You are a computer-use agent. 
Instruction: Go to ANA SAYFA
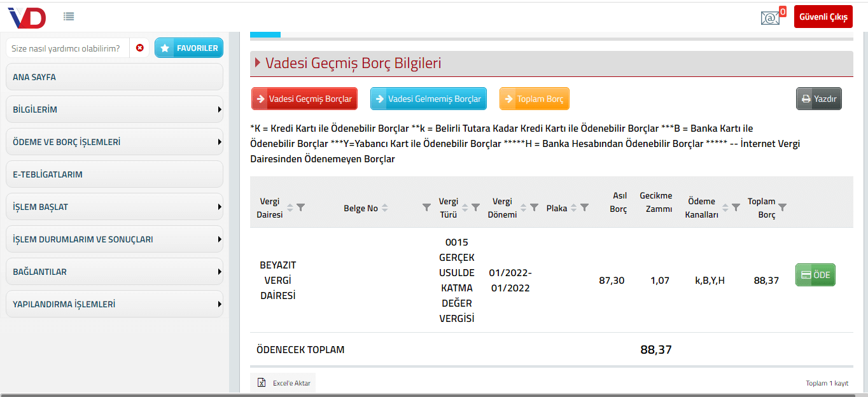coord(115,77)
